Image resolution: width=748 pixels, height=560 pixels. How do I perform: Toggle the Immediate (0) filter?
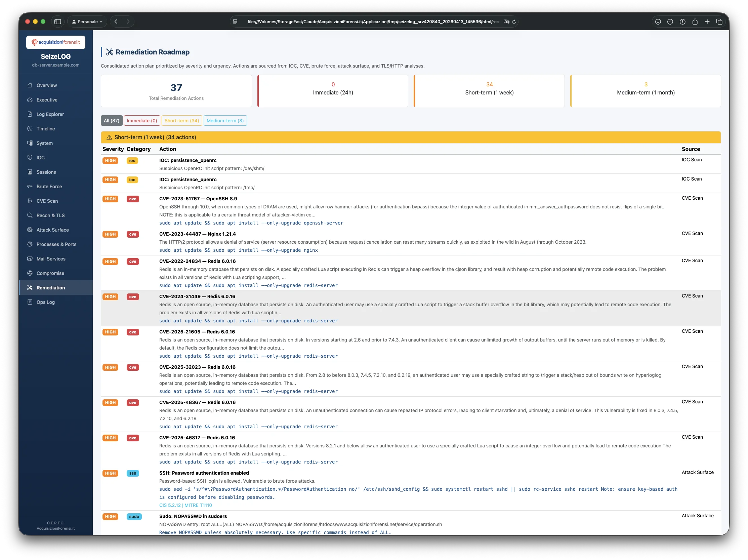point(142,120)
